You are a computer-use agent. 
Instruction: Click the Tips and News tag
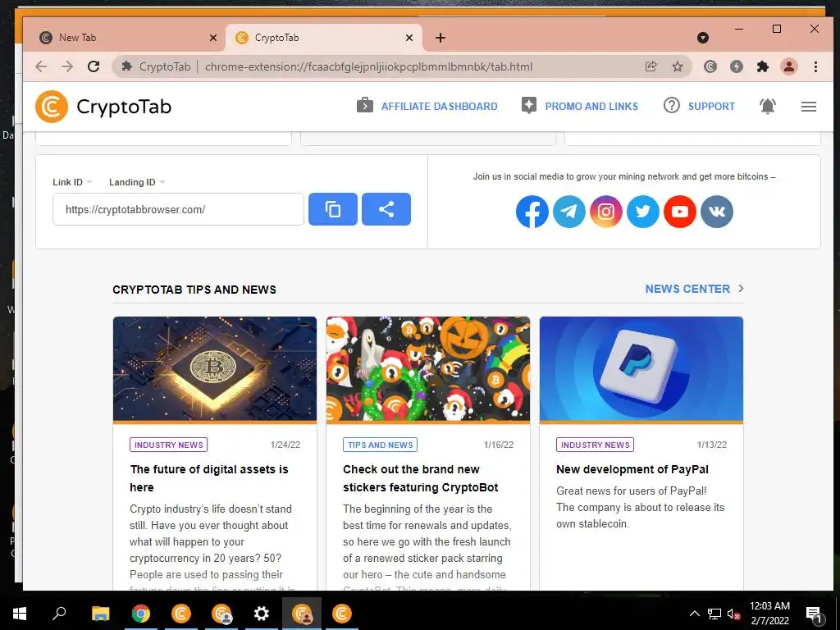pyautogui.click(x=381, y=445)
